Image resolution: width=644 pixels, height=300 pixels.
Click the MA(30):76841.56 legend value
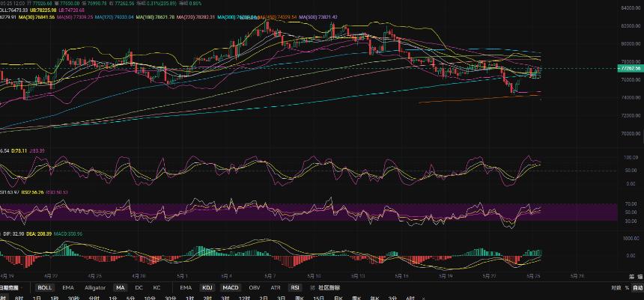[x=36, y=17]
